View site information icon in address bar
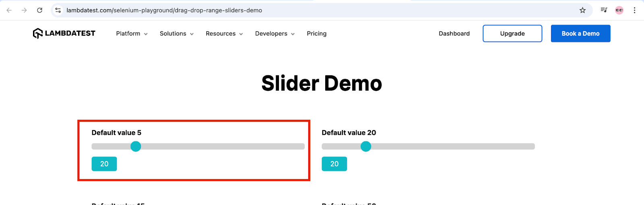Image resolution: width=644 pixels, height=205 pixels. 58,10
